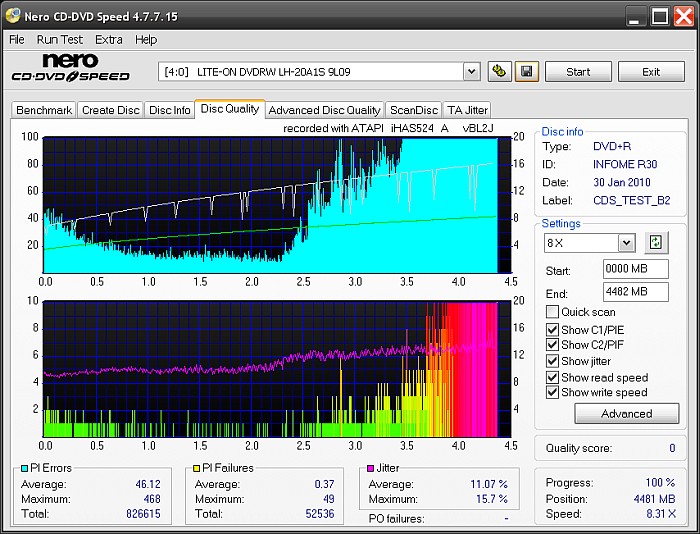Open the LITE-ON drive selection dropdown
The width and height of the screenshot is (700, 534).
(x=472, y=72)
